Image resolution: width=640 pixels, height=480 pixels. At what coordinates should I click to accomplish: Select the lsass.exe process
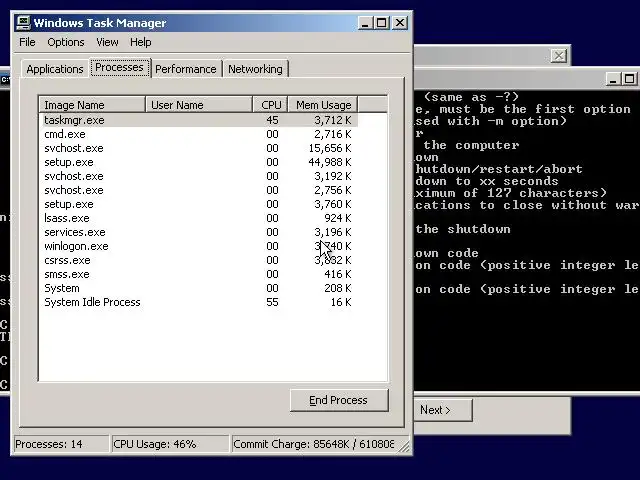199,218
